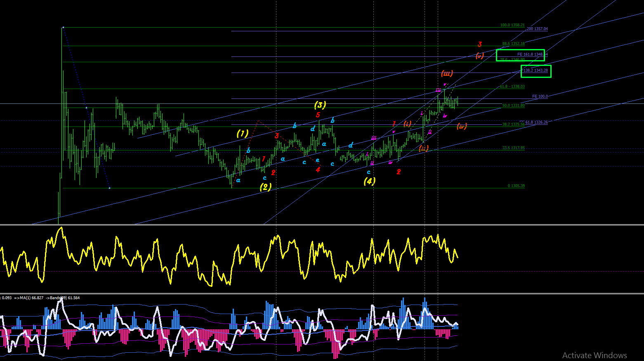644x361 pixels.
Task: Click the FE 161.8 1348 expansion label
Action: coord(533,54)
